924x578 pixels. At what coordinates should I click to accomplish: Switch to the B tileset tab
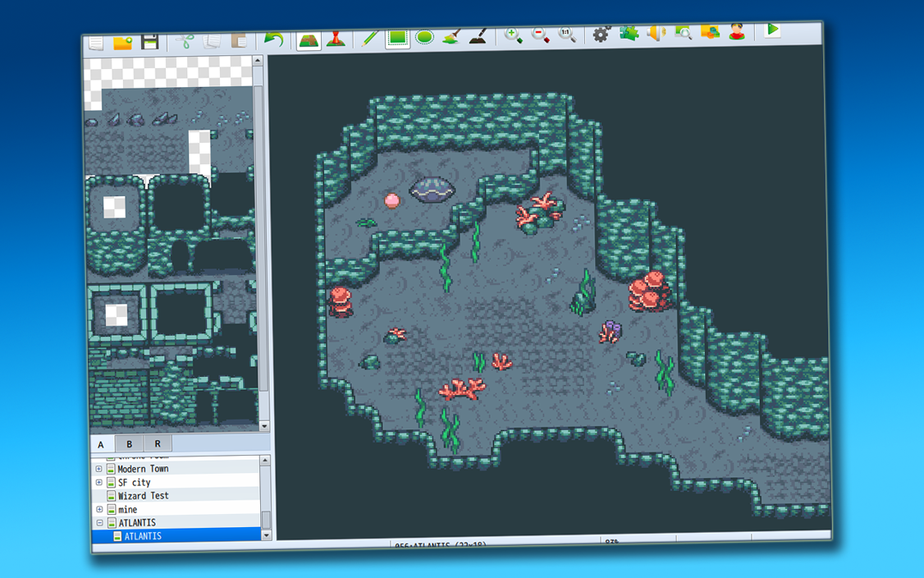click(x=129, y=443)
